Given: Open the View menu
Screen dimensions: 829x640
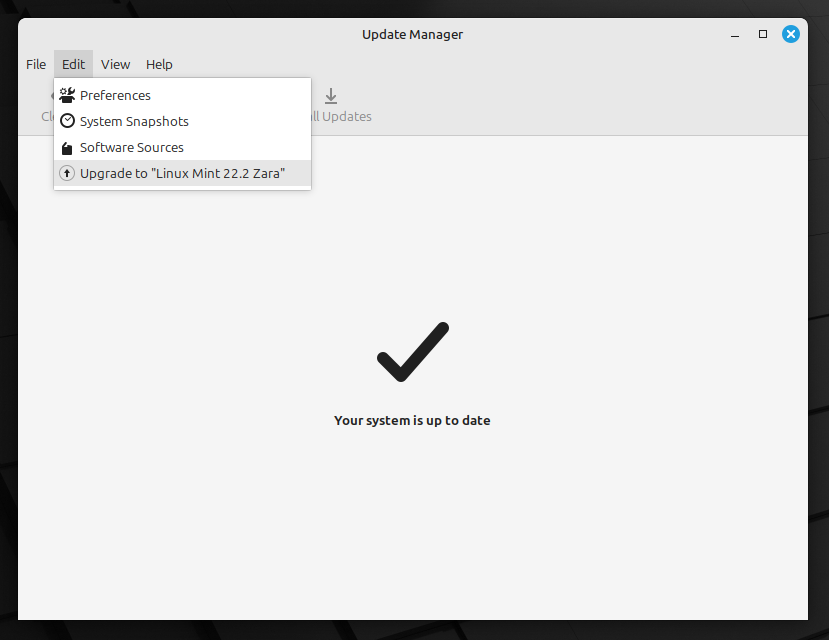Looking at the screenshot, I should pos(115,64).
